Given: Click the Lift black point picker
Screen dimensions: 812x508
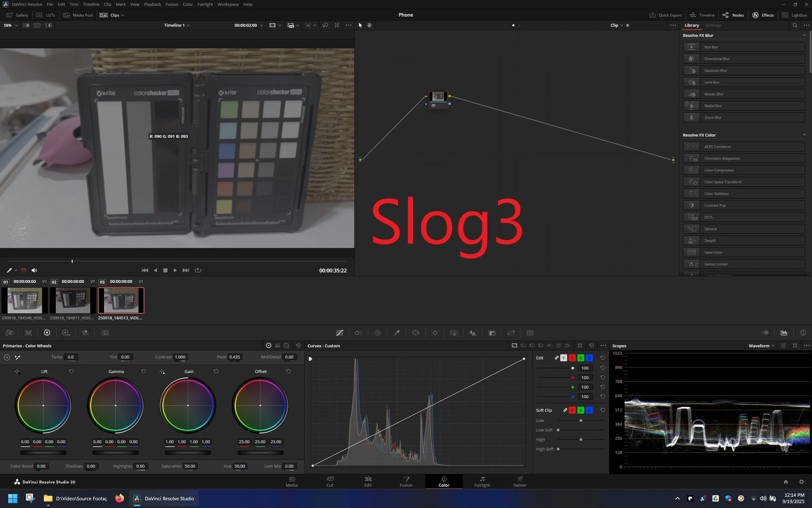Looking at the screenshot, I should tap(17, 371).
